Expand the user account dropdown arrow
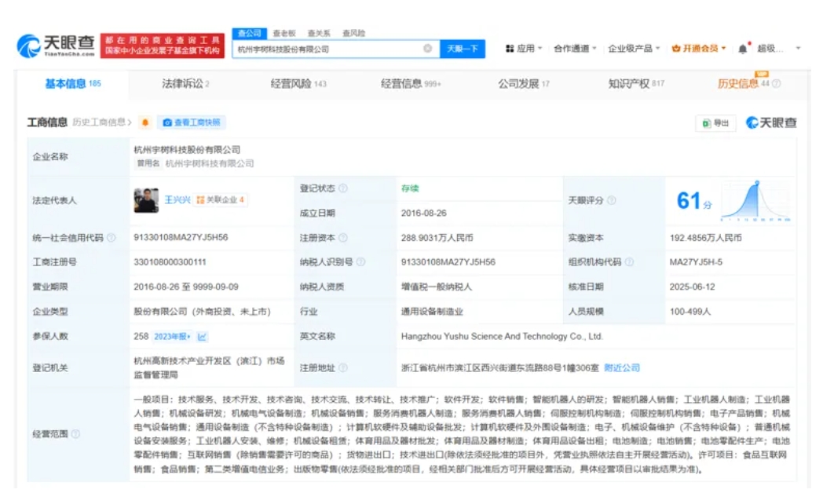Viewport: 823px width, 504px height. tap(798, 48)
